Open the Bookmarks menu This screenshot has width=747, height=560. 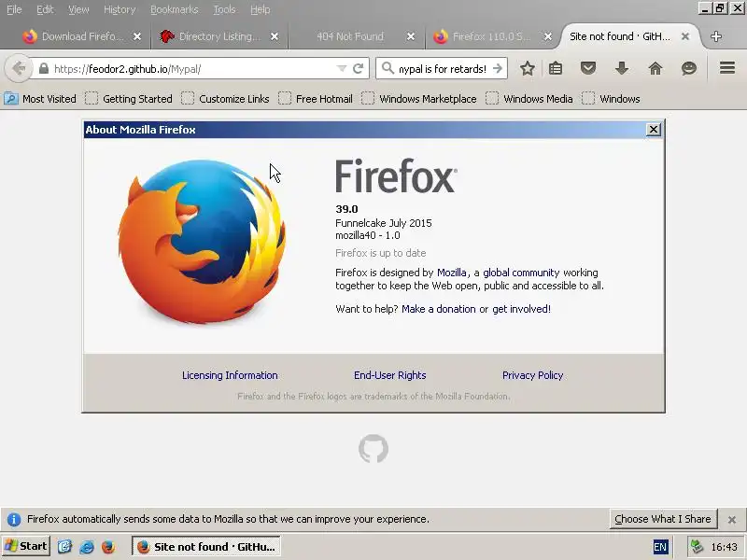175,9
